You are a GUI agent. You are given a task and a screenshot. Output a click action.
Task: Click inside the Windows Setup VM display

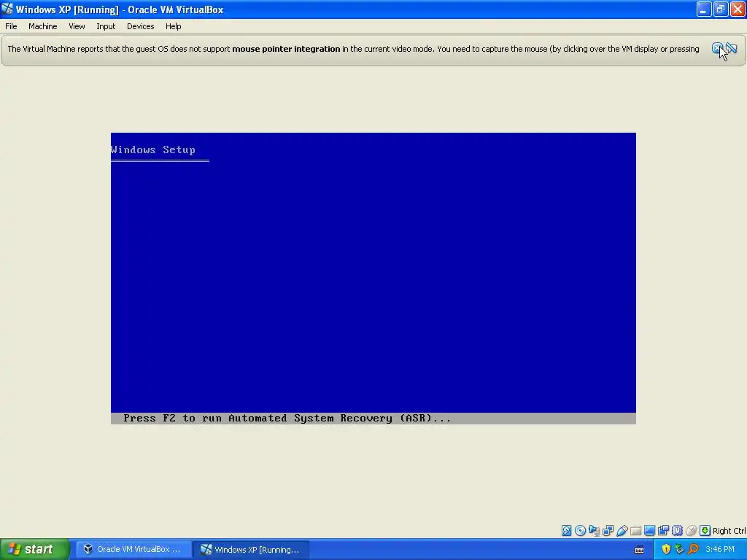pyautogui.click(x=373, y=278)
